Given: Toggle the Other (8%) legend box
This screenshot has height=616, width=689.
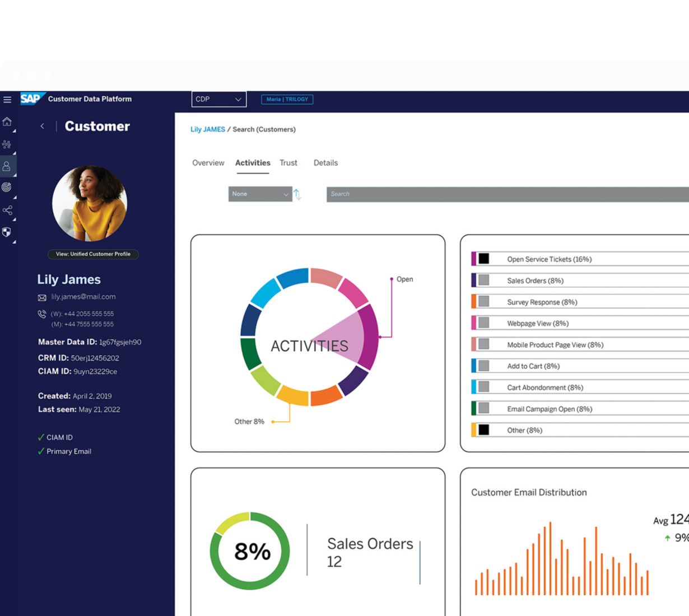Looking at the screenshot, I should 483,430.
